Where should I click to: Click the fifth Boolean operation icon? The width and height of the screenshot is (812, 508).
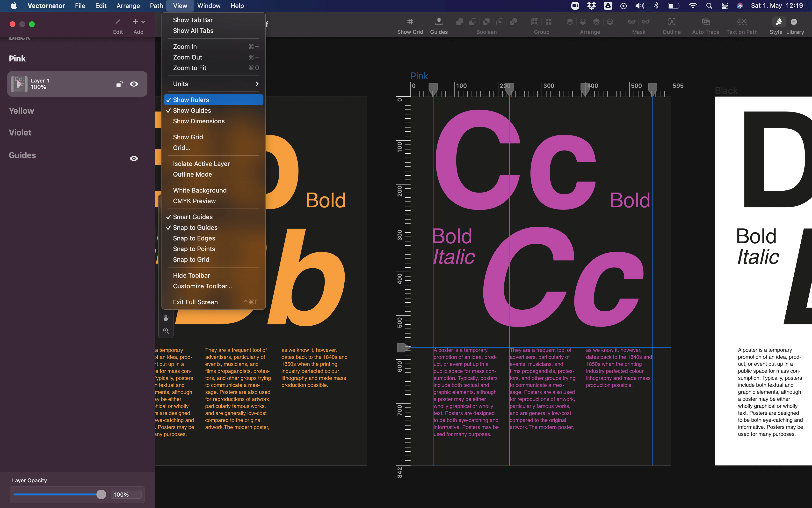513,22
